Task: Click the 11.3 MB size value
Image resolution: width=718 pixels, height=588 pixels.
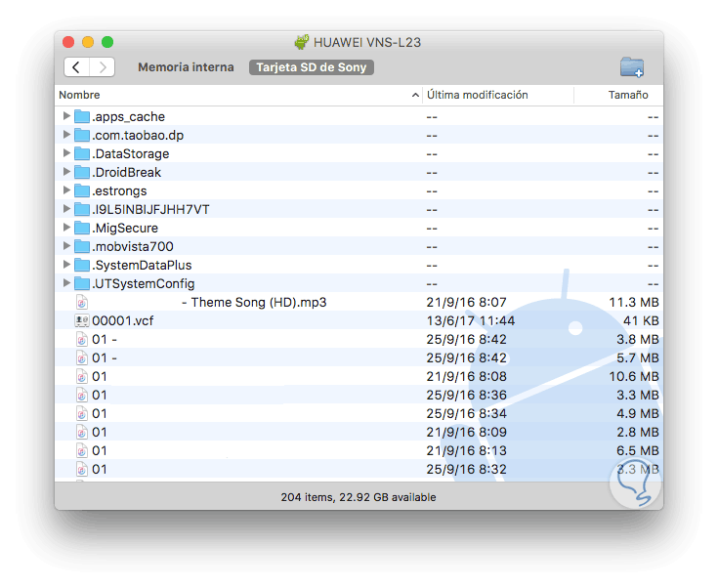Action: pos(634,302)
